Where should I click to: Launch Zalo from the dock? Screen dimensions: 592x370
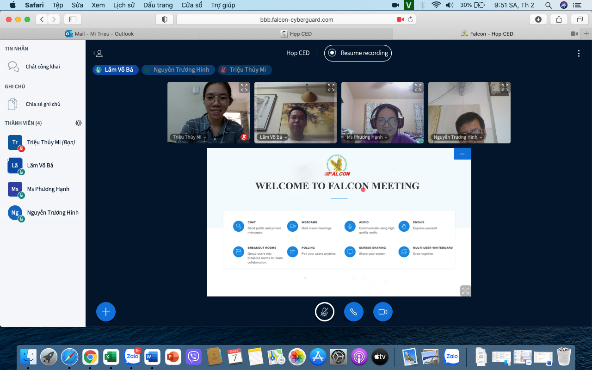coord(132,356)
